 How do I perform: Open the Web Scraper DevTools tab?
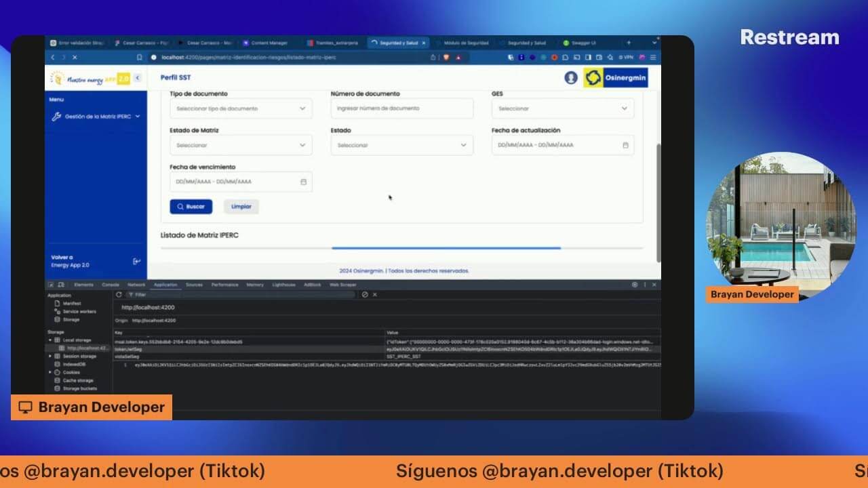coord(343,285)
